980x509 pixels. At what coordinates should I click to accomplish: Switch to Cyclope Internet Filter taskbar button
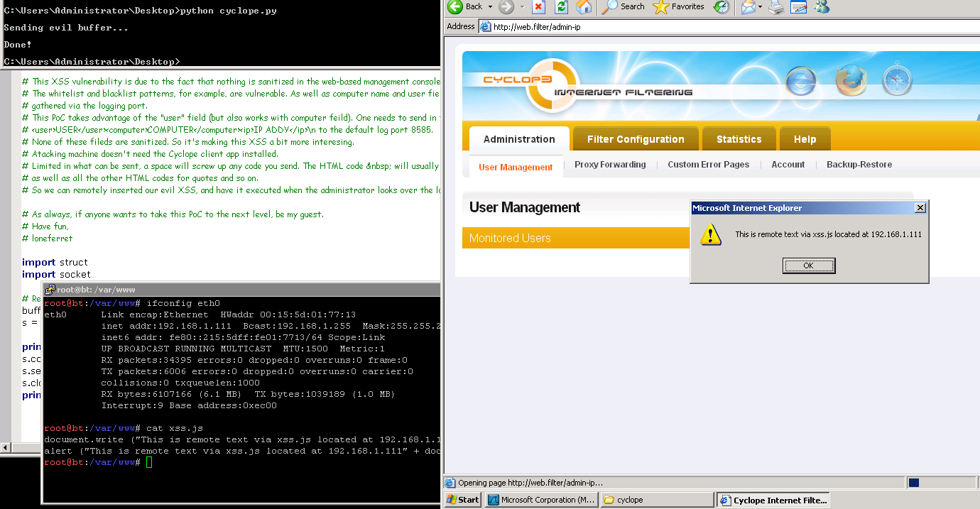click(773, 500)
